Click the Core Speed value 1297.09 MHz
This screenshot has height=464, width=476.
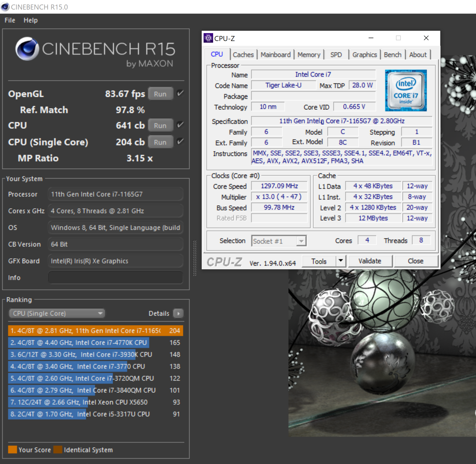(x=279, y=186)
